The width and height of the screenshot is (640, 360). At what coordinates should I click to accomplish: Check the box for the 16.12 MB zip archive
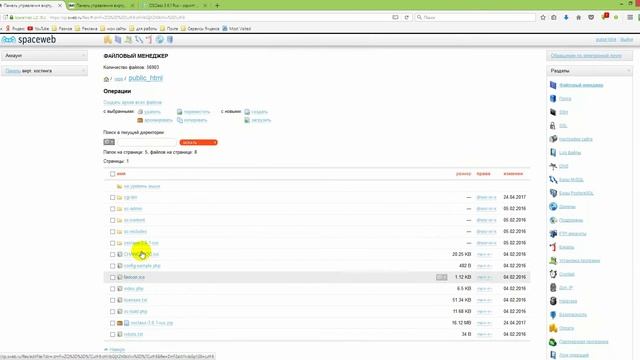[112, 323]
